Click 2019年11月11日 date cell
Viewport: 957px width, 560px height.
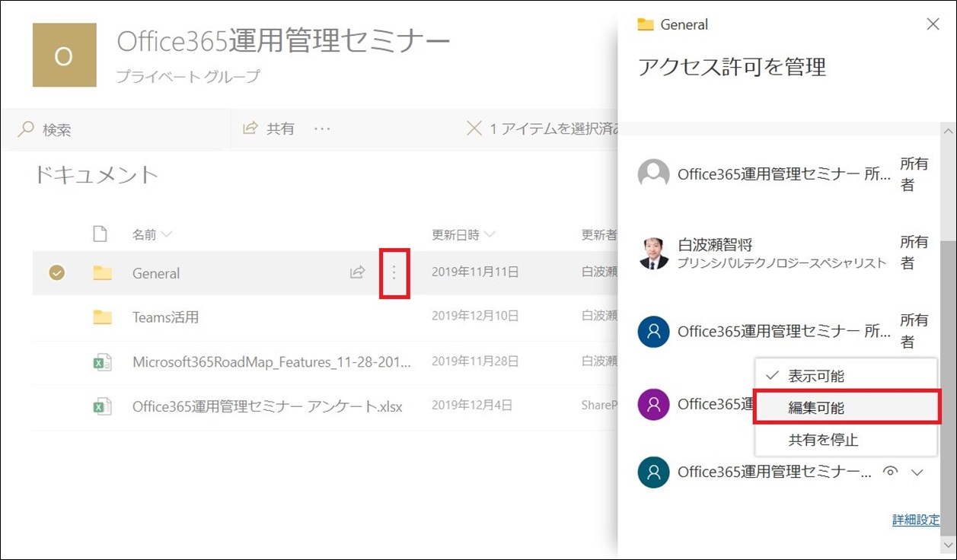(x=475, y=272)
